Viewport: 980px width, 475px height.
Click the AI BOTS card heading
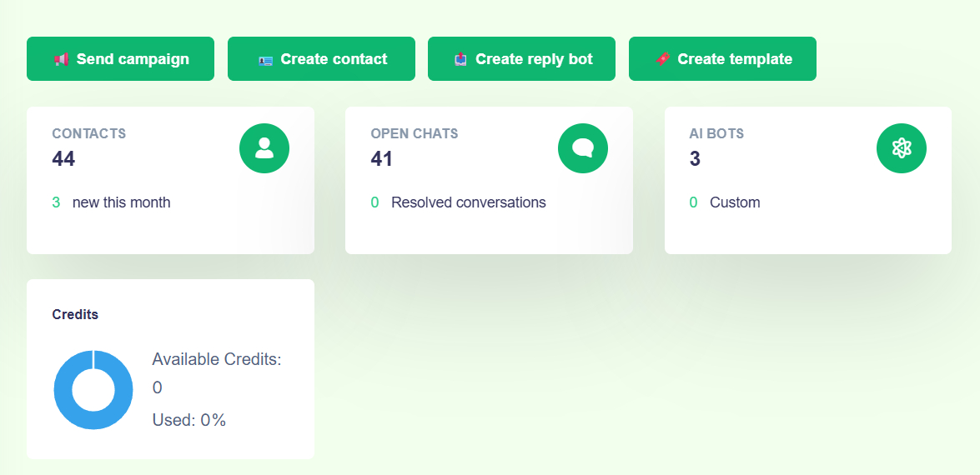tap(716, 133)
